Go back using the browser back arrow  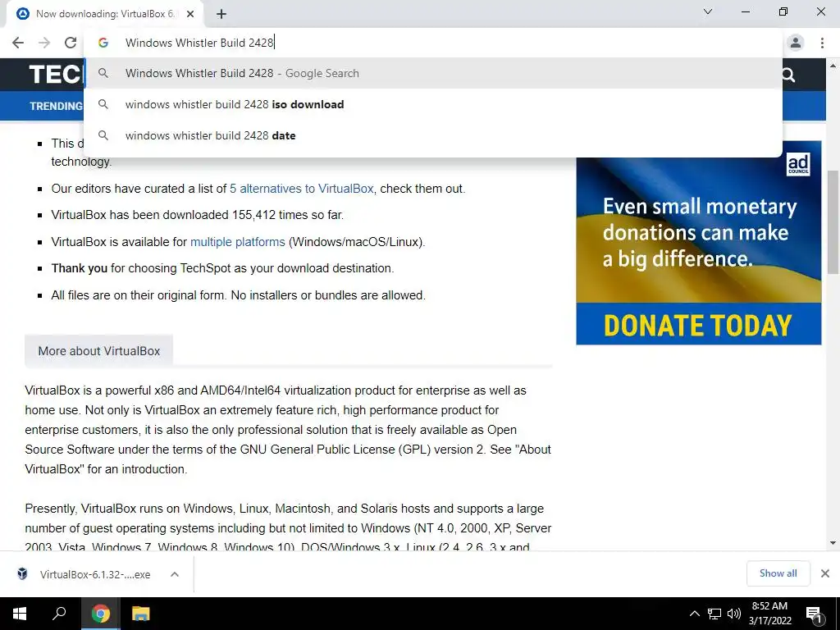pyautogui.click(x=18, y=43)
